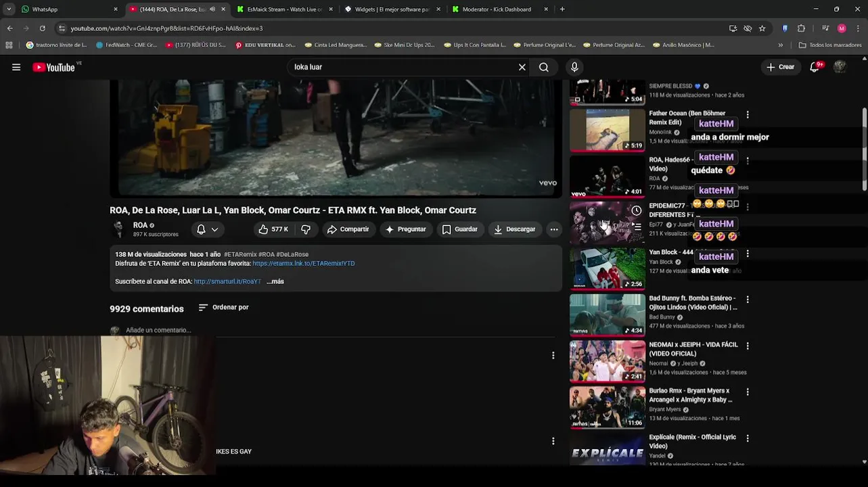
Task: Focus the YouTube search field
Action: pyautogui.click(x=403, y=67)
